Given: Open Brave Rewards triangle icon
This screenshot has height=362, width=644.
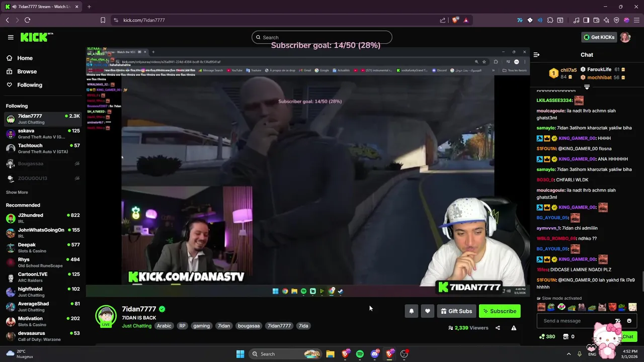Looking at the screenshot, I should (466, 20).
